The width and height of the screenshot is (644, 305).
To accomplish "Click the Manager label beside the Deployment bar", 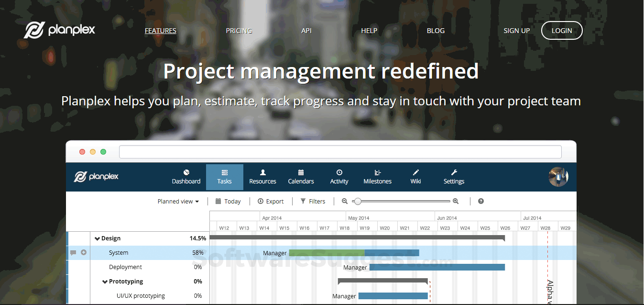I will pos(355,268).
